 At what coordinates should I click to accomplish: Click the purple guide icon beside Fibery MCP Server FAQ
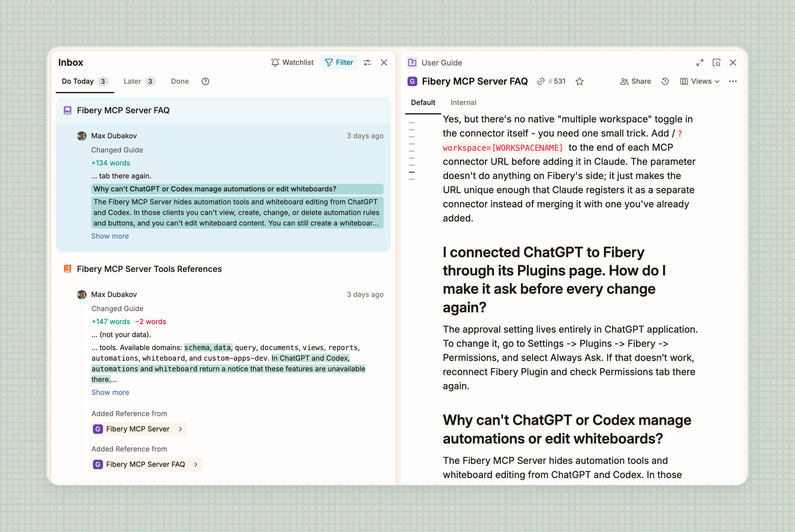[67, 110]
